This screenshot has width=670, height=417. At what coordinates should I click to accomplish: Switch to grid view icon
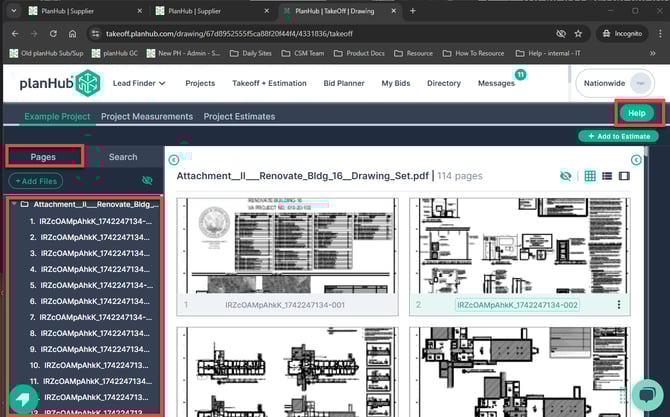(x=590, y=176)
